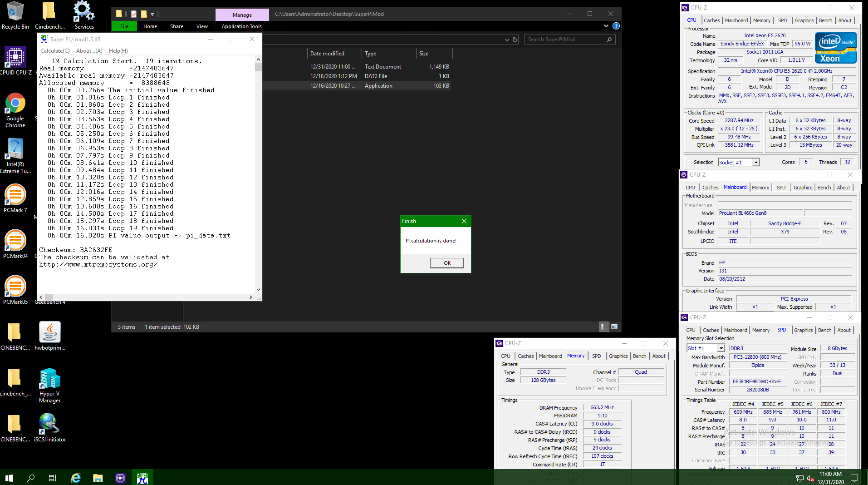This screenshot has width=868, height=485.
Task: Click the Search SuperPiMod input field
Action: point(565,40)
